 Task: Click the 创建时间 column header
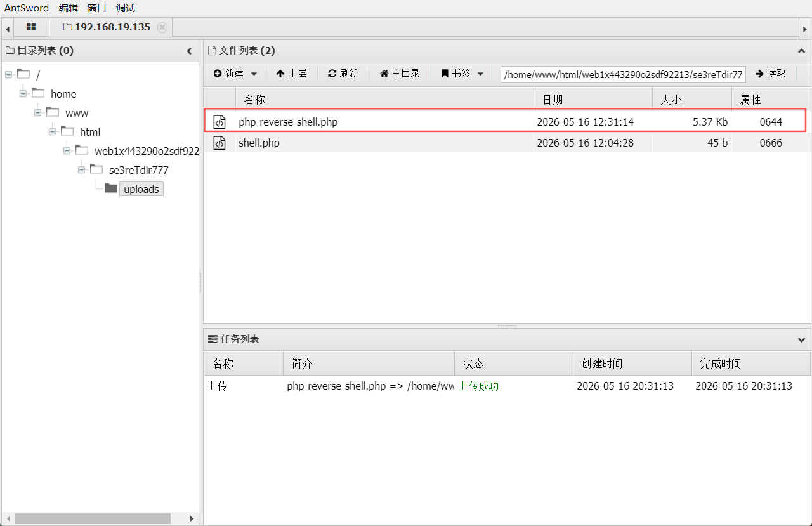point(632,364)
